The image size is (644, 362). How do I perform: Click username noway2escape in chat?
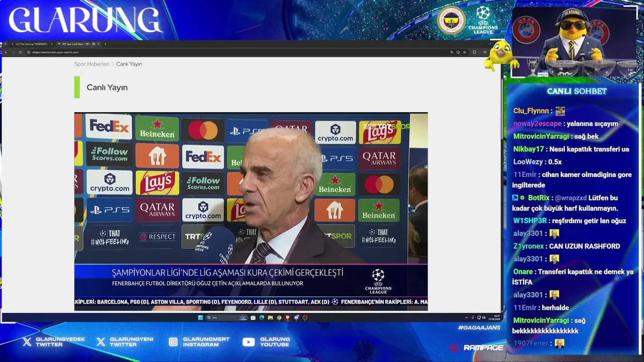pyautogui.click(x=537, y=124)
